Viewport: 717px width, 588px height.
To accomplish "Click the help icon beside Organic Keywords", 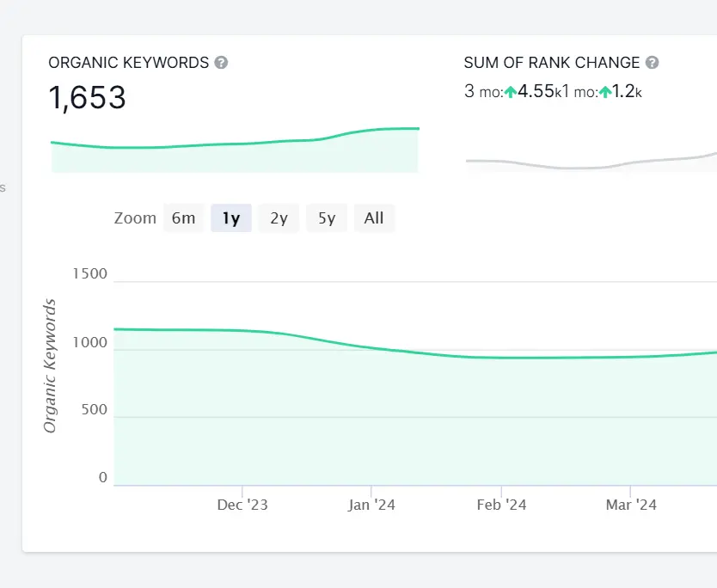I will pos(221,63).
